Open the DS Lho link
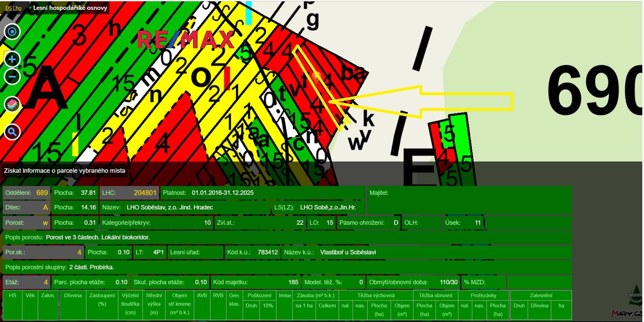This screenshot has width=644, height=322. [x=13, y=8]
